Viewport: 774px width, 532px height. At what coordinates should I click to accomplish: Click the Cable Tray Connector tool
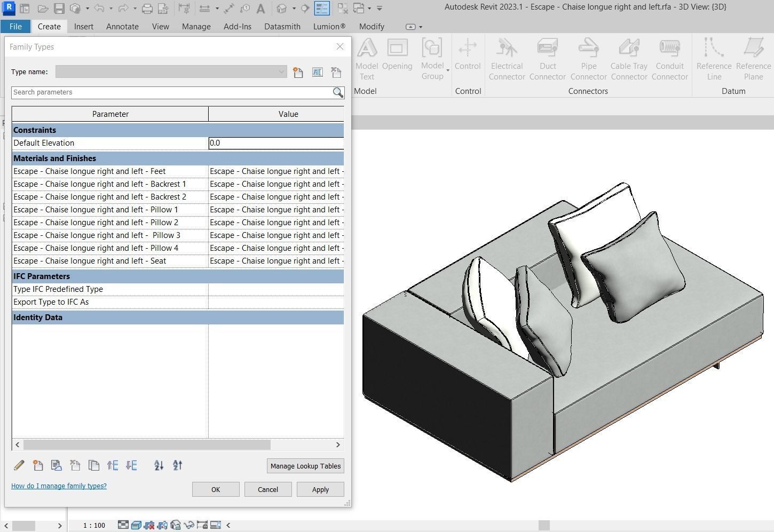(629, 59)
